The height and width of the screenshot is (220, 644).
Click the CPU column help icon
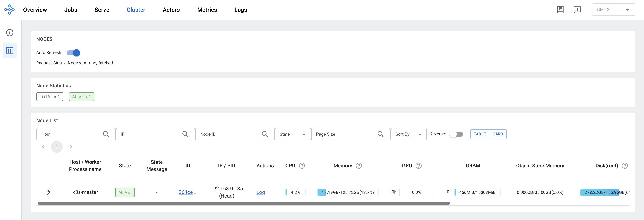tap(302, 166)
